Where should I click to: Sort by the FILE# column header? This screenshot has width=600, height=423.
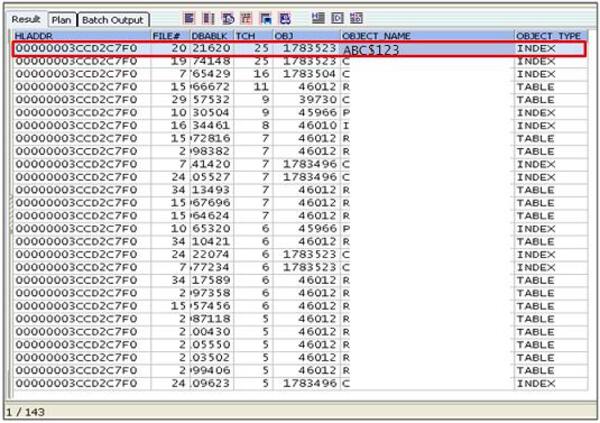click(171, 36)
